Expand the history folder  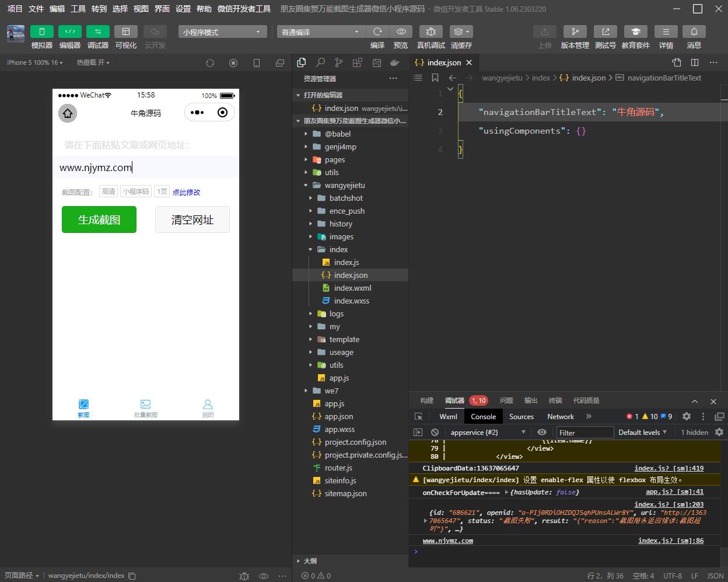(341, 224)
